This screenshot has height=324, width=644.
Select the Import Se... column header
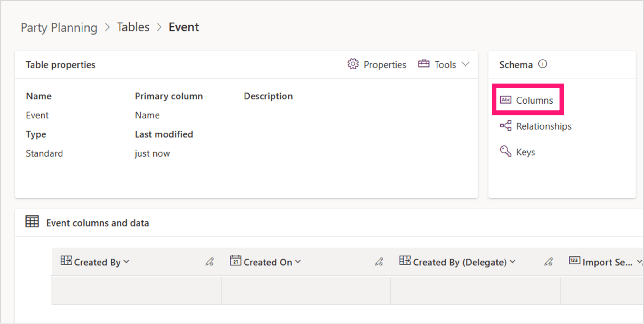602,262
